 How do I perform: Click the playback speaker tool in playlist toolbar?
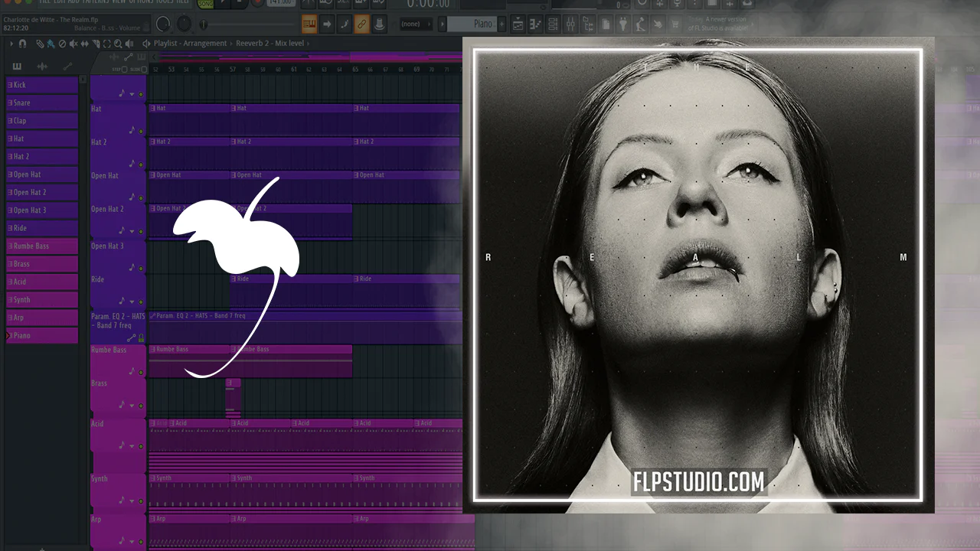128,44
